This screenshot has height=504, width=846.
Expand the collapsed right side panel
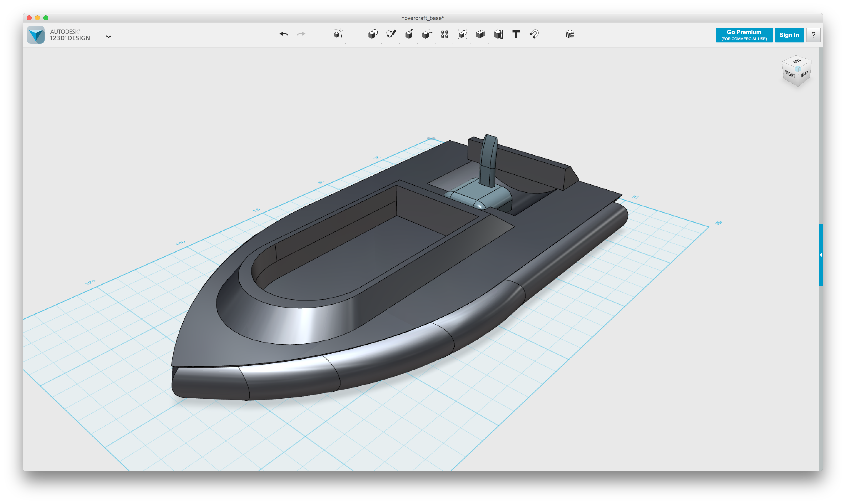(821, 255)
